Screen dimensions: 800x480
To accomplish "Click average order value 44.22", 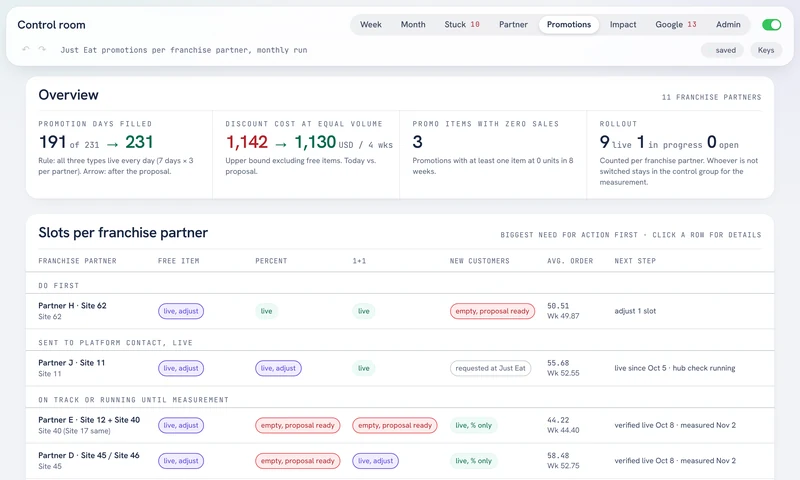I will 558,420.
